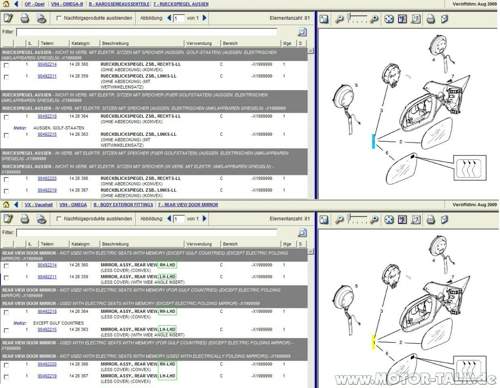500x388 pixels.
Task: Click the zoom-out magnifier above the Opel mirror diagram
Action: pos(339,19)
